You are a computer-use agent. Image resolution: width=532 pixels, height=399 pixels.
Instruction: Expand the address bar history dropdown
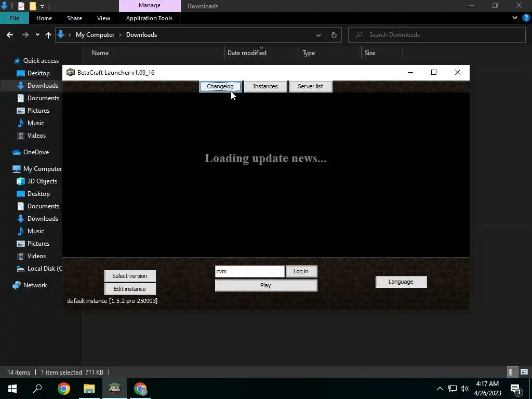(x=318, y=35)
